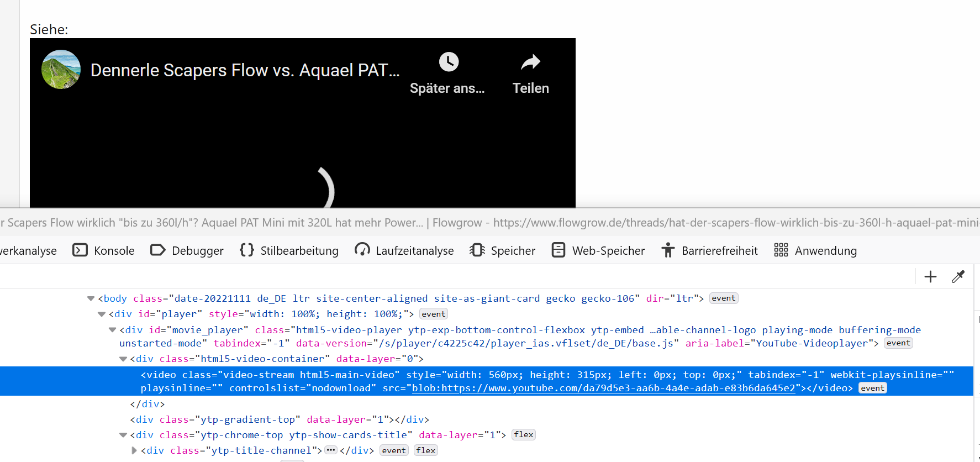Click the event badge on the video element
980x462 pixels.
(x=873, y=388)
